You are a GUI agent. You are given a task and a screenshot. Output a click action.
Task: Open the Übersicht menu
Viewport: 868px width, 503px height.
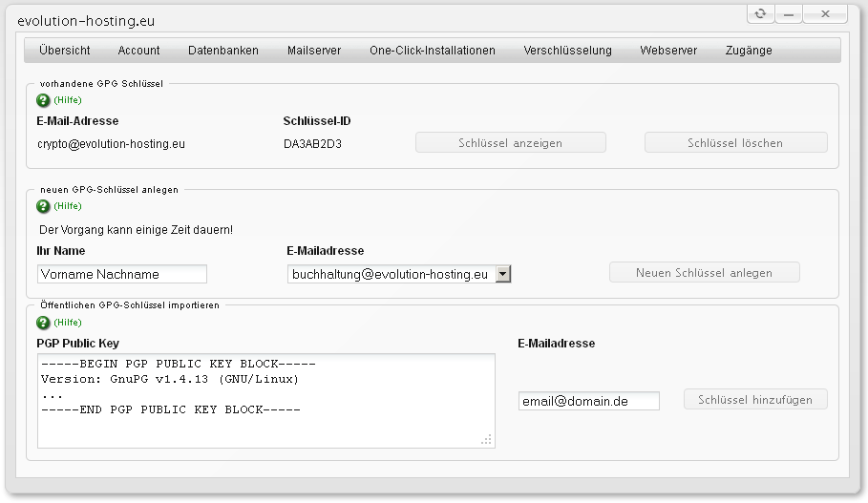(65, 51)
